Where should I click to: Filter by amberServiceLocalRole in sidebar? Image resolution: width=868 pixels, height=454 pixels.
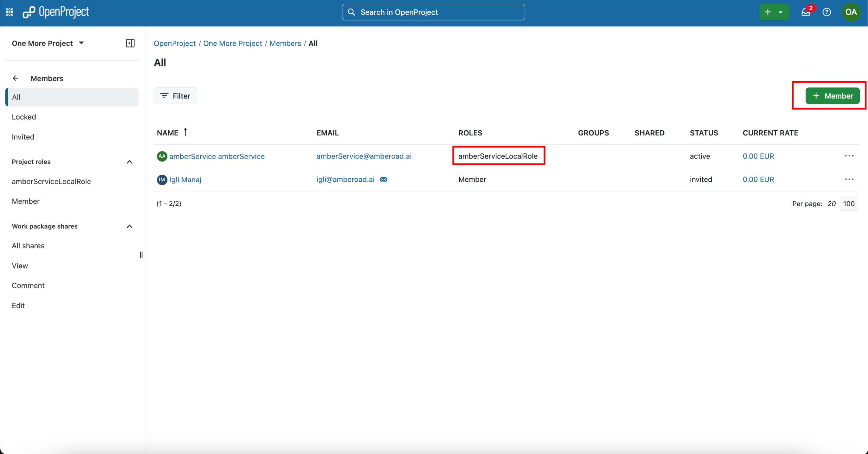[x=51, y=181]
